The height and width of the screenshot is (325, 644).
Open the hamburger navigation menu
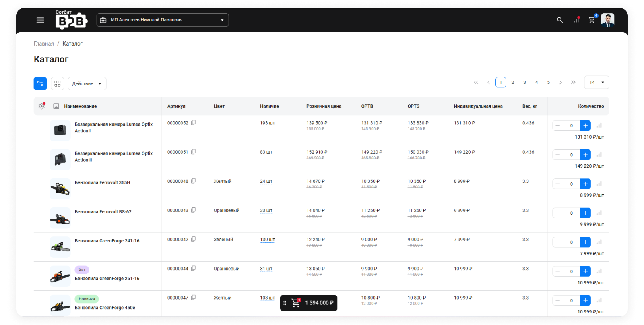[x=40, y=20]
